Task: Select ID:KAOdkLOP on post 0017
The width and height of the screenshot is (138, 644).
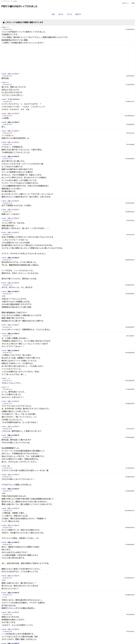Action: click(130, 327)
